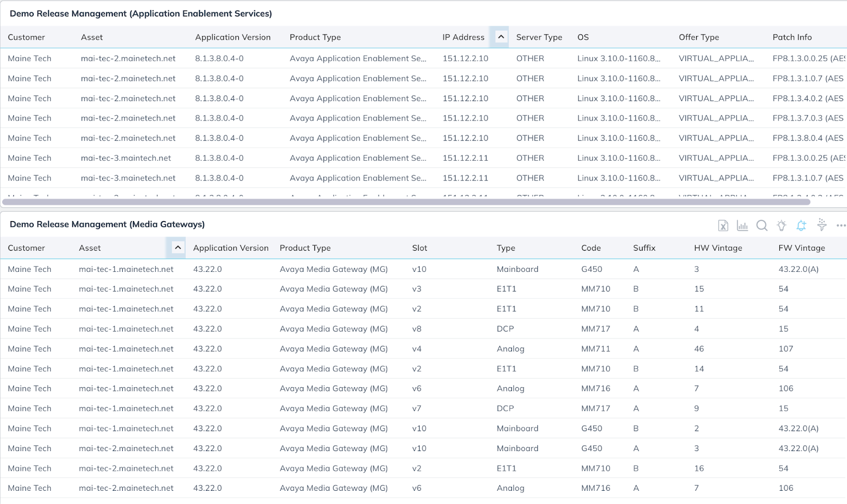Click the Demo Release Management (Media Gateways) title
The width and height of the screenshot is (847, 504).
(106, 224)
